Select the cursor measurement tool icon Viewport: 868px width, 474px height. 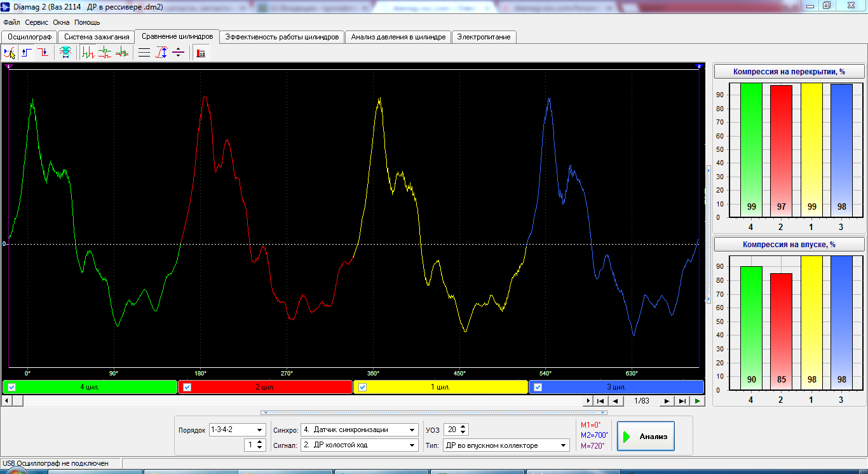10,53
